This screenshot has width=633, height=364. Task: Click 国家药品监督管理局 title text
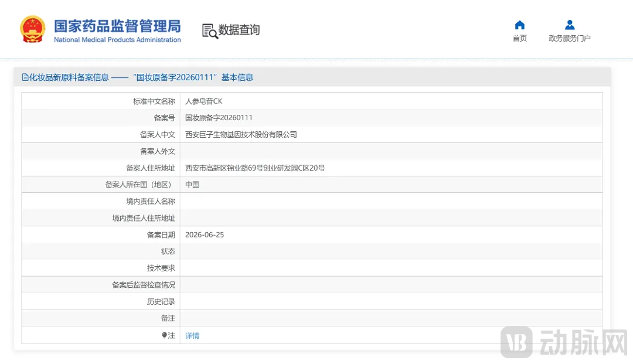pyautogui.click(x=117, y=26)
